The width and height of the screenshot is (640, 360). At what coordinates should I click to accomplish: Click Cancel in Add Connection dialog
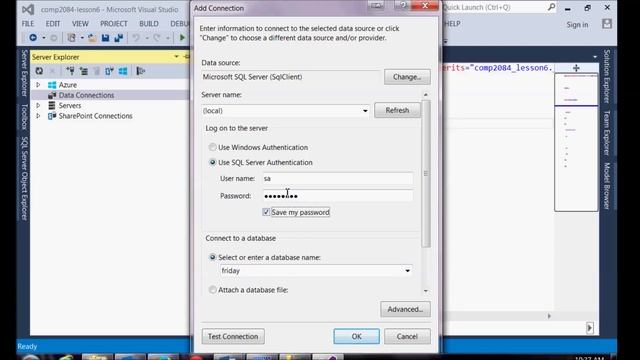click(x=407, y=336)
